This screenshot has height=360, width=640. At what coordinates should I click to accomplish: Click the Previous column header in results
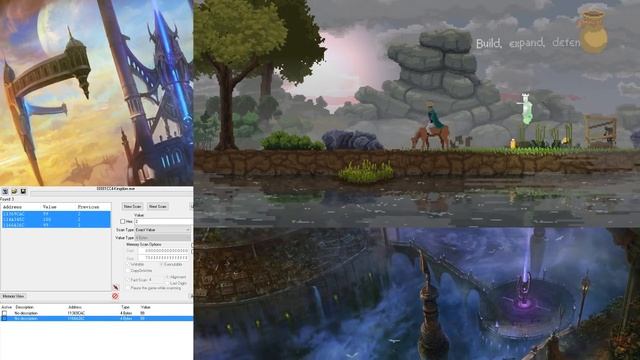[89, 207]
